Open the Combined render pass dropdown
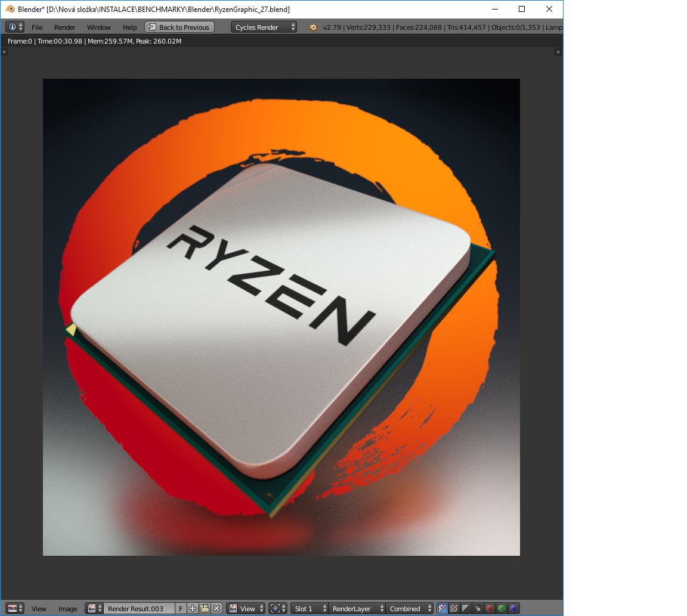Screen dimensions: 687x616 [410, 608]
